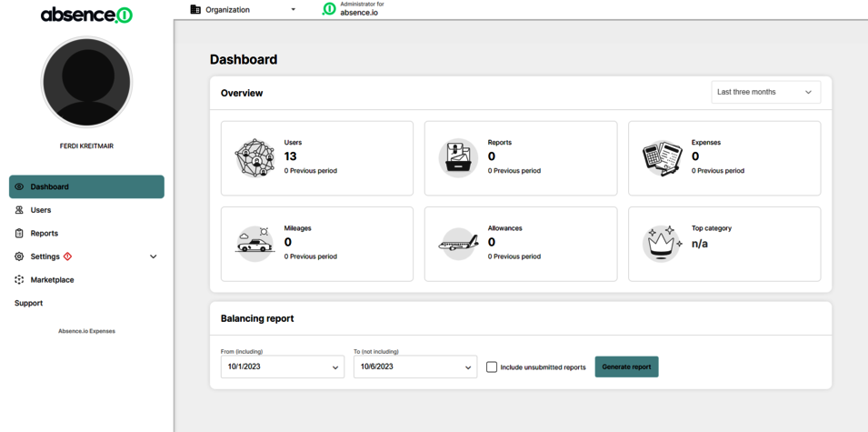Open the Dashboard menu item
The image size is (868, 432).
(87, 186)
